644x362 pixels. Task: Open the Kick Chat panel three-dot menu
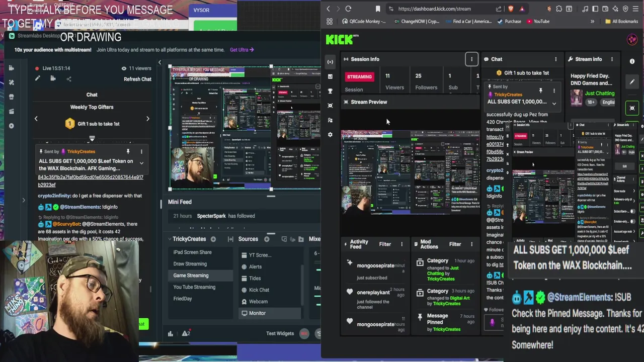(555, 59)
